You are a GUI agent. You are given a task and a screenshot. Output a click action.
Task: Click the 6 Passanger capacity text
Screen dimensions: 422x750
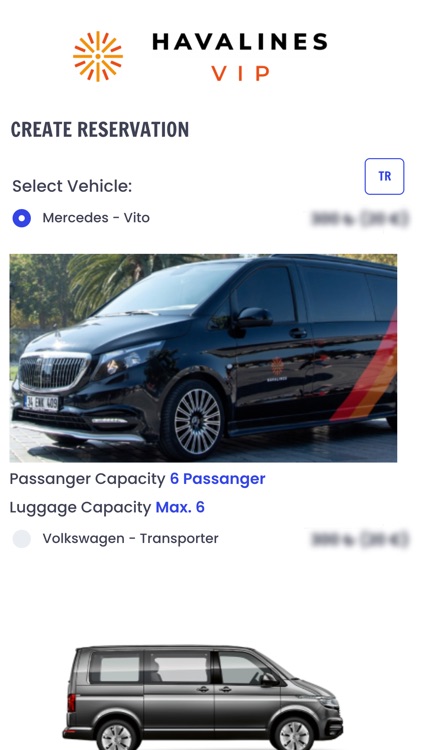pyautogui.click(x=218, y=479)
